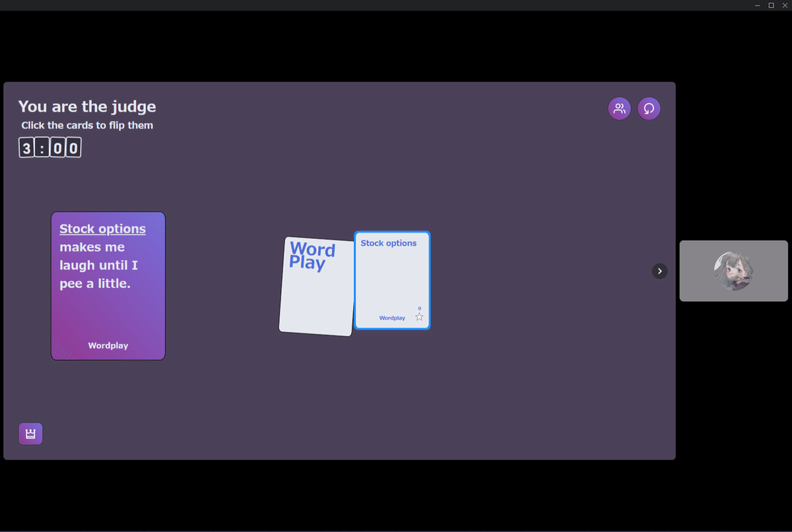Open the players list icon
Viewport: 792px width, 532px height.
pyautogui.click(x=619, y=109)
